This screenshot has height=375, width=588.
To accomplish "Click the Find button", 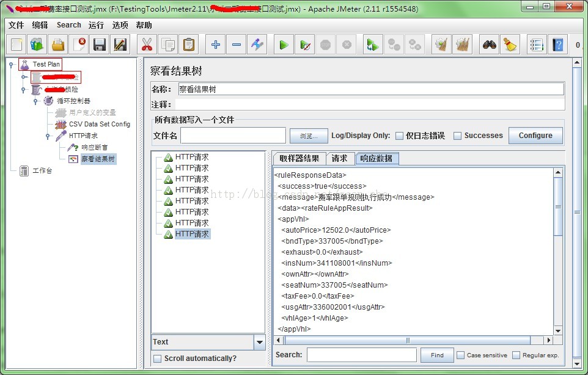I will click(437, 355).
